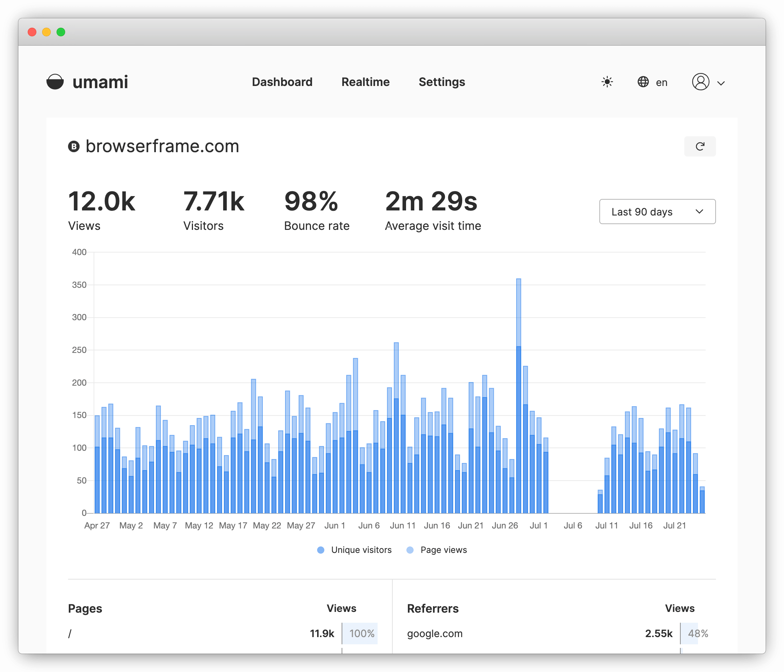Expand the user account chevron
This screenshot has width=784, height=672.
click(721, 83)
